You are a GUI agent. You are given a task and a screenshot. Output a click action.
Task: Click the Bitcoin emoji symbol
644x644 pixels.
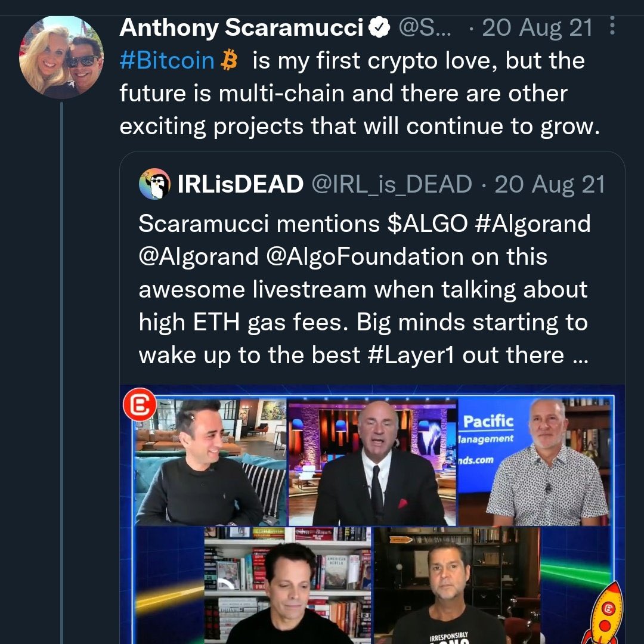click(x=229, y=60)
